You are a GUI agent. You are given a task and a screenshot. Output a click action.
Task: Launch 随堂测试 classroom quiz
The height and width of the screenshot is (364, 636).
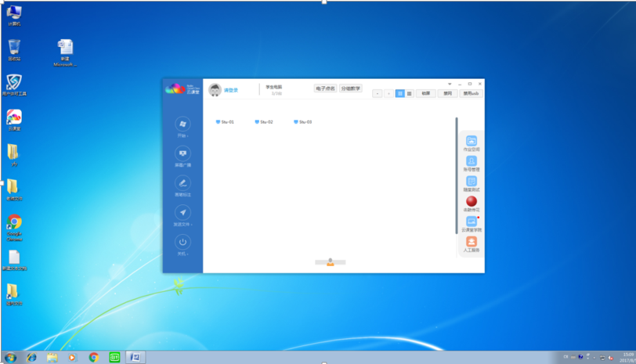coord(472,182)
